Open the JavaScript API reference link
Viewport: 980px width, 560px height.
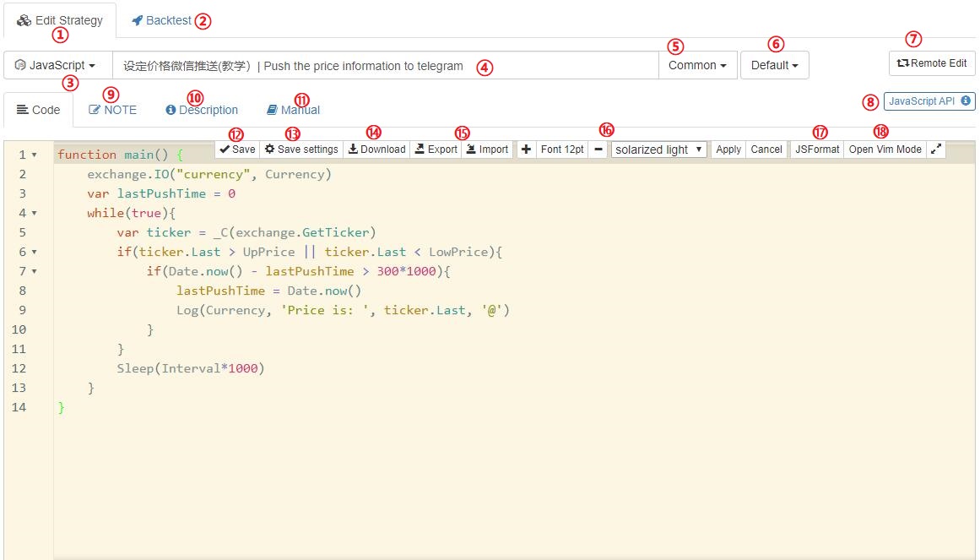[x=929, y=101]
